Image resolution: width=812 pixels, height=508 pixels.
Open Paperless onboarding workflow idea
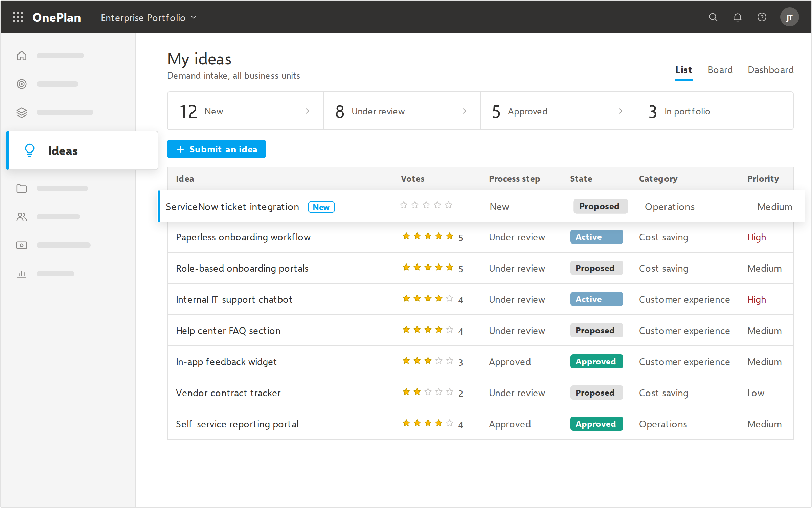click(x=243, y=237)
